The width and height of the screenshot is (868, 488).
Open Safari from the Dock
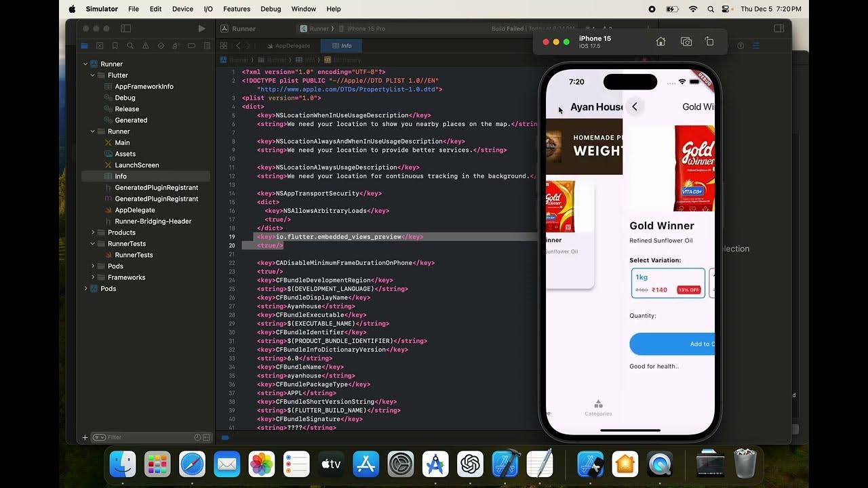(192, 464)
